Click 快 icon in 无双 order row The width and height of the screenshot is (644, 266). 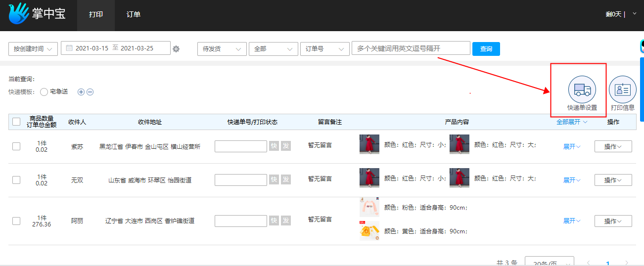click(274, 179)
